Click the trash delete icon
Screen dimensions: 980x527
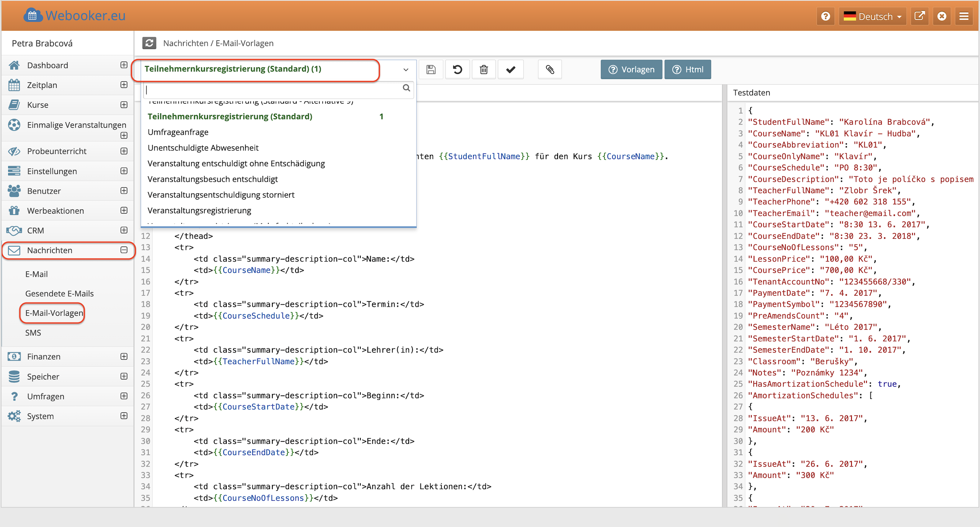click(x=484, y=70)
